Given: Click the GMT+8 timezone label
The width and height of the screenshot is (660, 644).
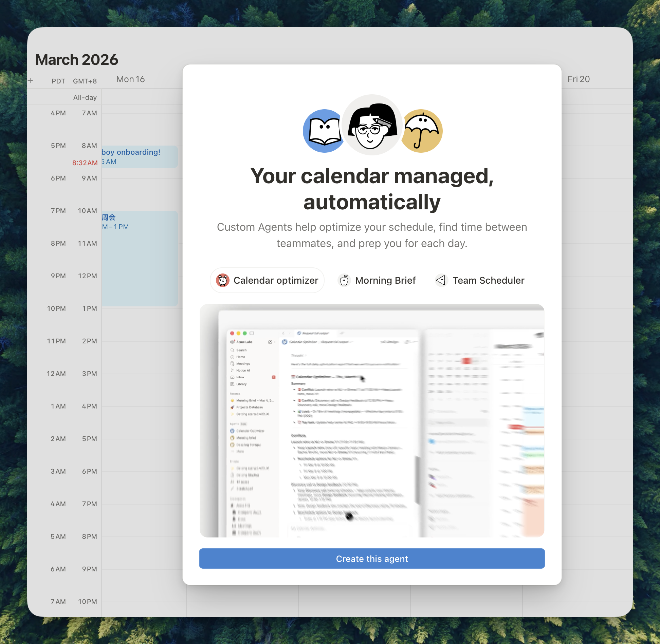Looking at the screenshot, I should 85,81.
